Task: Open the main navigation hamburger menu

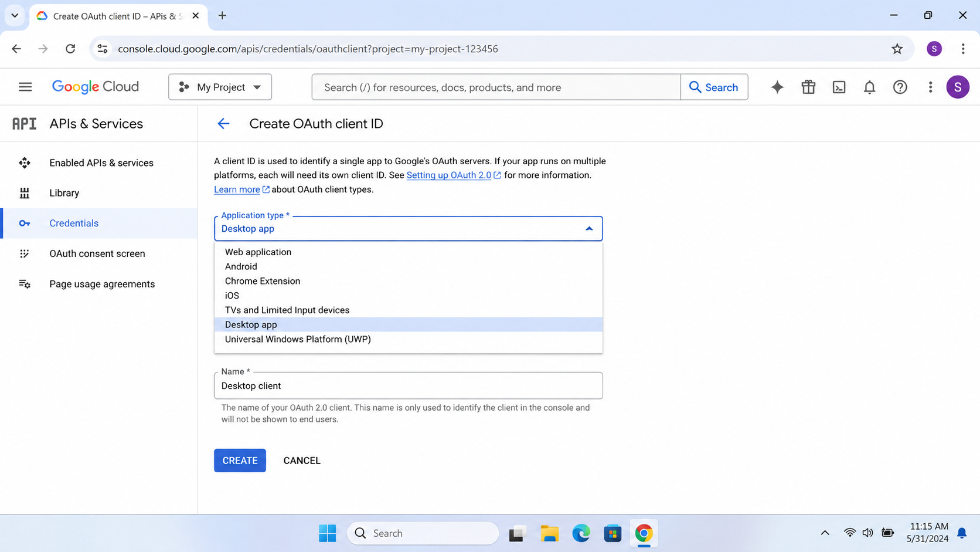Action: click(25, 87)
